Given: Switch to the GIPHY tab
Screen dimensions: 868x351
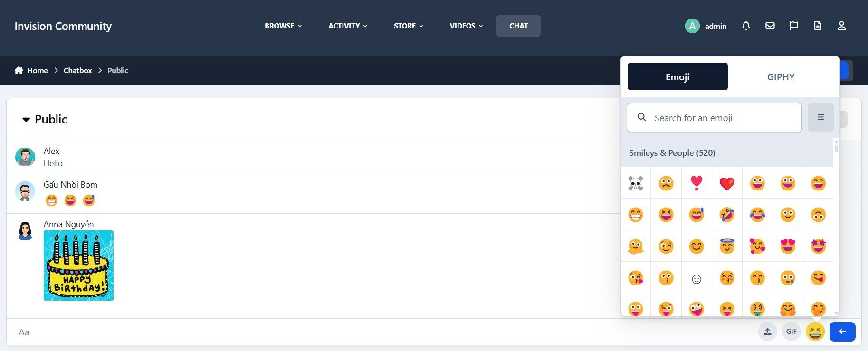Looking at the screenshot, I should coord(780,77).
